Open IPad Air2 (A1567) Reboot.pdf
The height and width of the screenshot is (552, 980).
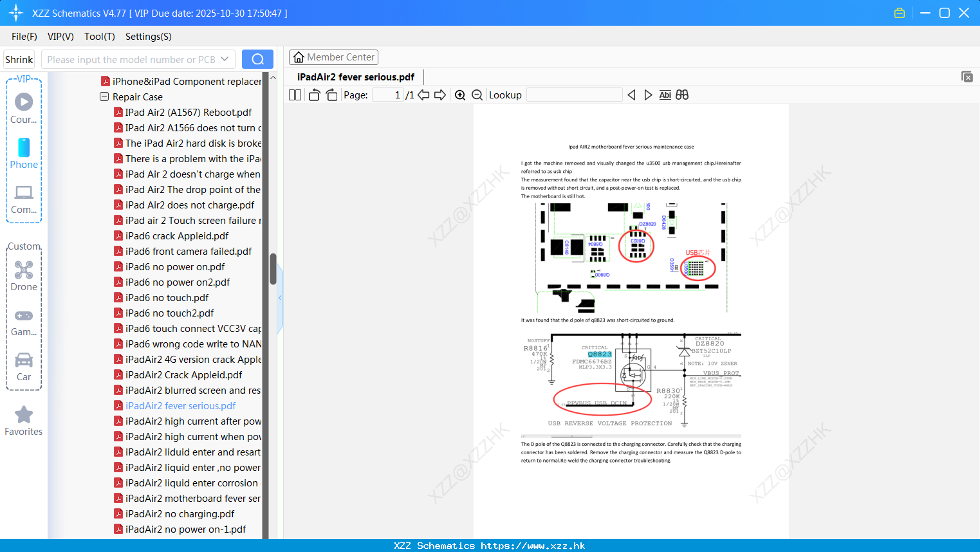[189, 112]
